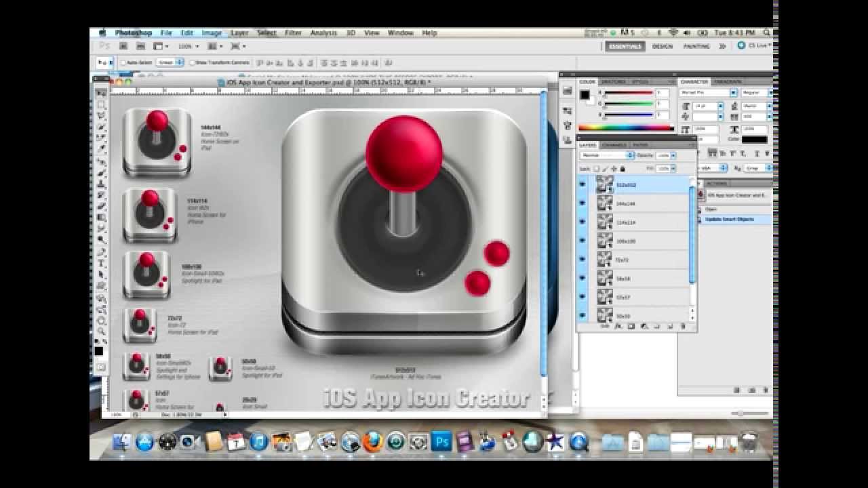Image resolution: width=868 pixels, height=488 pixels.
Task: Click the Character panel text color swatch
Action: point(754,140)
